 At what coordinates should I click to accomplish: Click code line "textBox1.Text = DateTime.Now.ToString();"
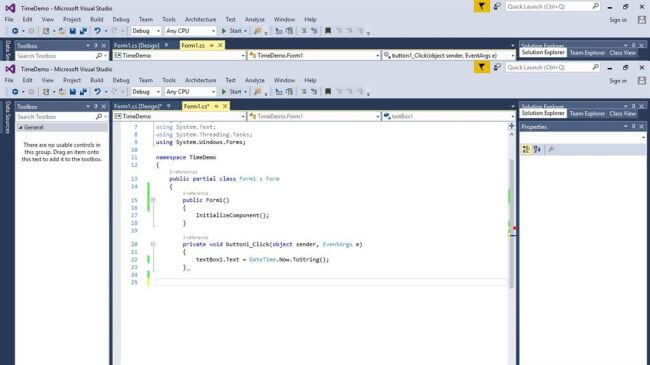(262, 260)
